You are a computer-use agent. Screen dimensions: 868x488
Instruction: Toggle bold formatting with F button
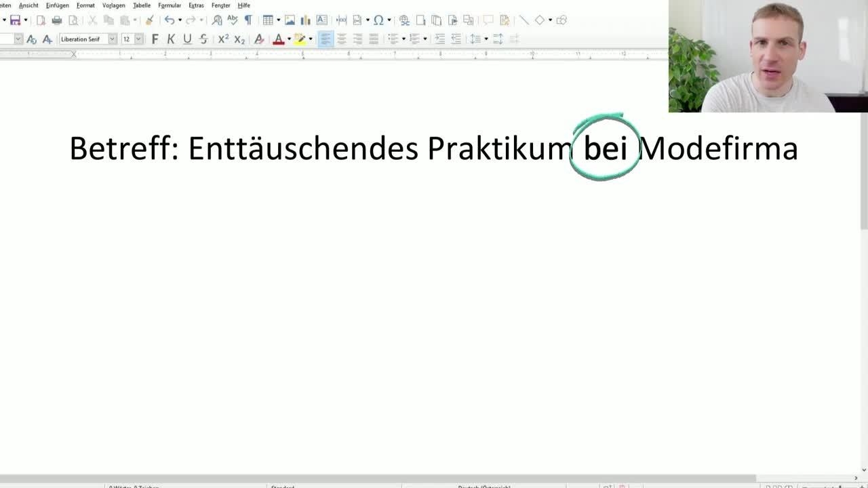[x=155, y=39]
